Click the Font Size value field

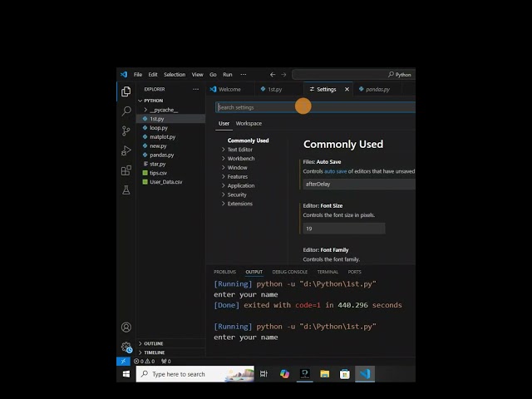coord(344,229)
